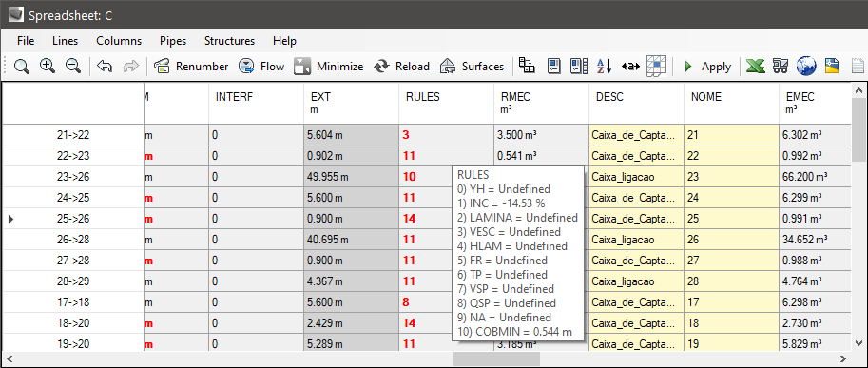
Task: Click RULES cell 8 in row 17->18
Action: point(425,302)
